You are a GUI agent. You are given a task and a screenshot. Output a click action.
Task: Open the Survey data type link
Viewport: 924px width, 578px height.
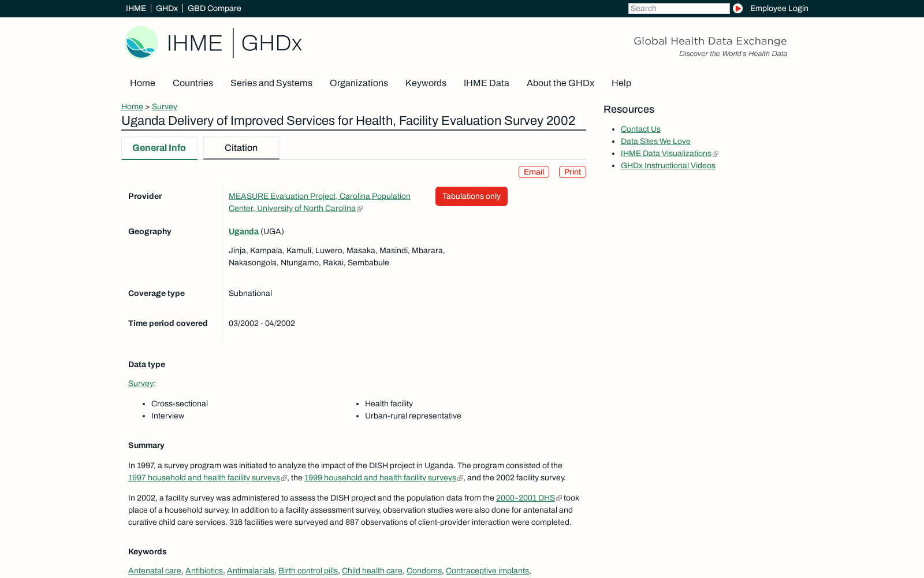(x=141, y=383)
